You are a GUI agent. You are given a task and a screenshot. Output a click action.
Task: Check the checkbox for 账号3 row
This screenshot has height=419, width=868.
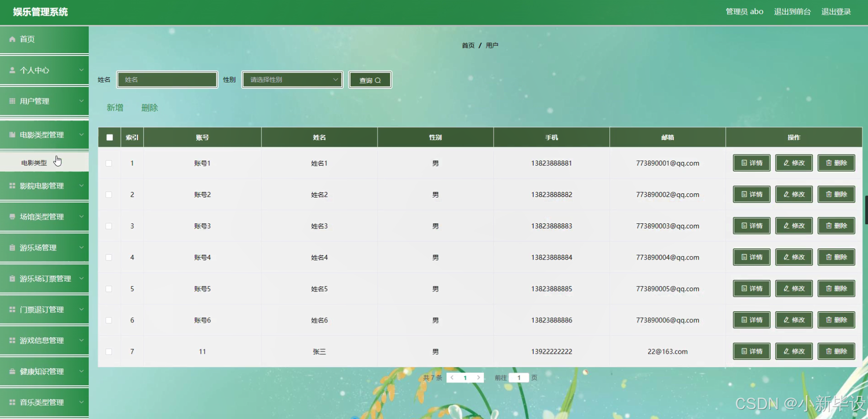coord(109,226)
